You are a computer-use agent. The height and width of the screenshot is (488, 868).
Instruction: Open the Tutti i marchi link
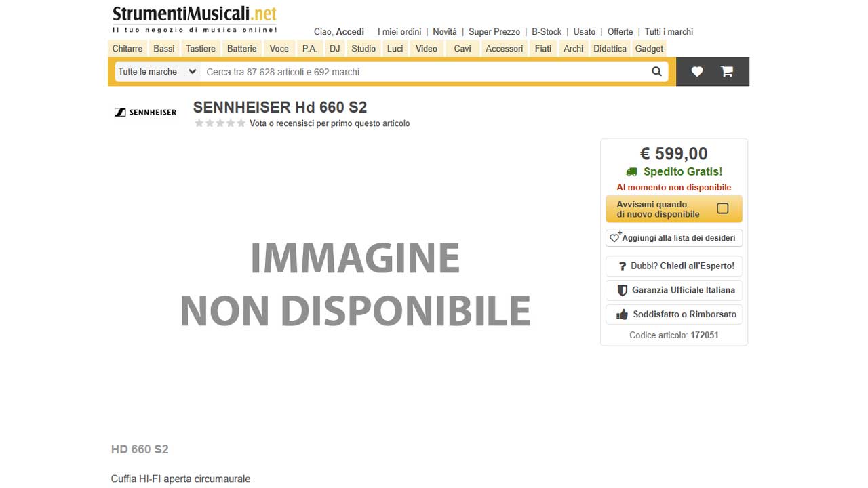[669, 32]
